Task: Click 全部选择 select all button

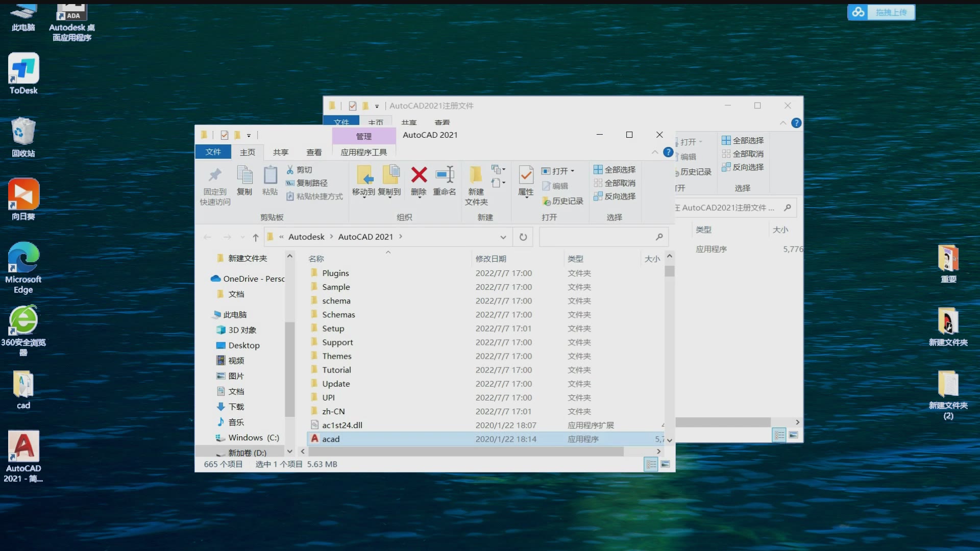Action: pyautogui.click(x=615, y=169)
